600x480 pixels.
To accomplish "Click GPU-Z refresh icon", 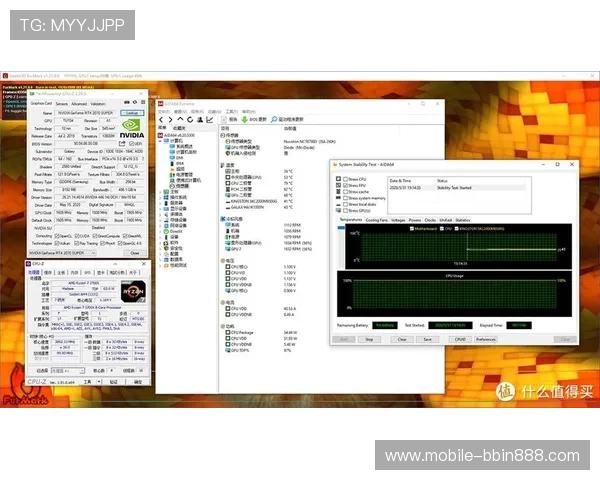I will [135, 103].
